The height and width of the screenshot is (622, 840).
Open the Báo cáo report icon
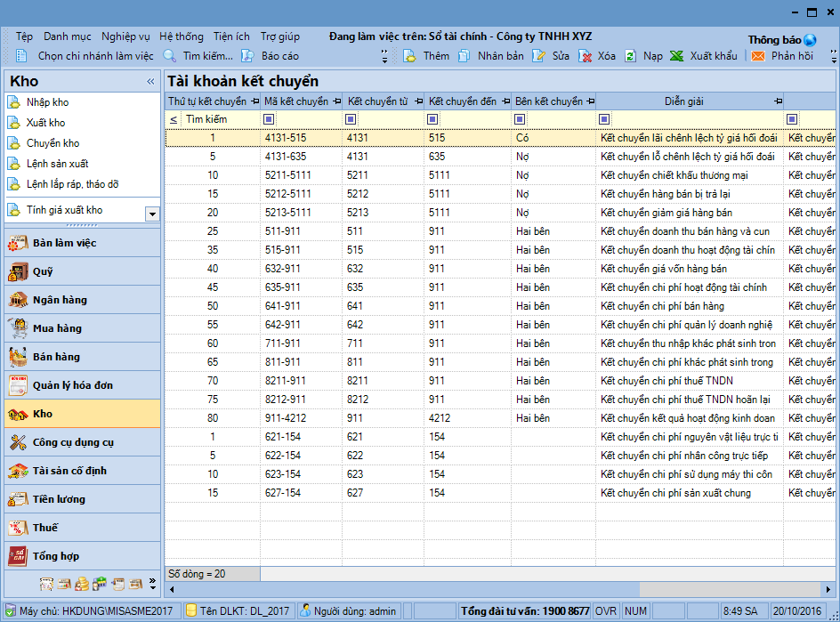click(248, 56)
